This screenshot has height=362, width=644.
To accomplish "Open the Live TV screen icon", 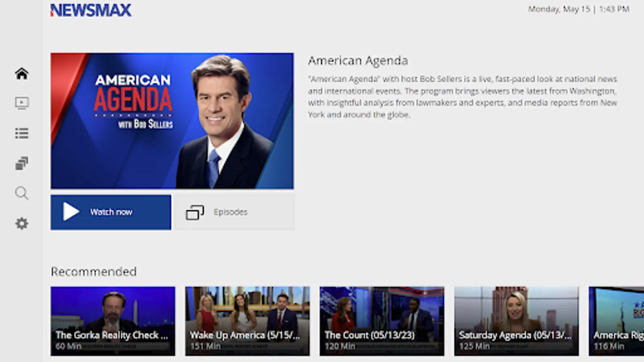I will tap(22, 103).
